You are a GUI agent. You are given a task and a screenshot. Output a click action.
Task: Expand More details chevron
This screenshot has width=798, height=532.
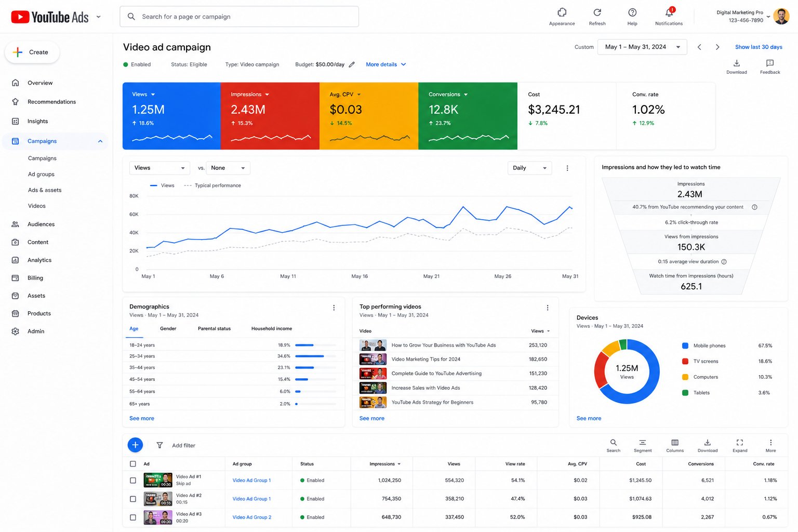pos(403,64)
